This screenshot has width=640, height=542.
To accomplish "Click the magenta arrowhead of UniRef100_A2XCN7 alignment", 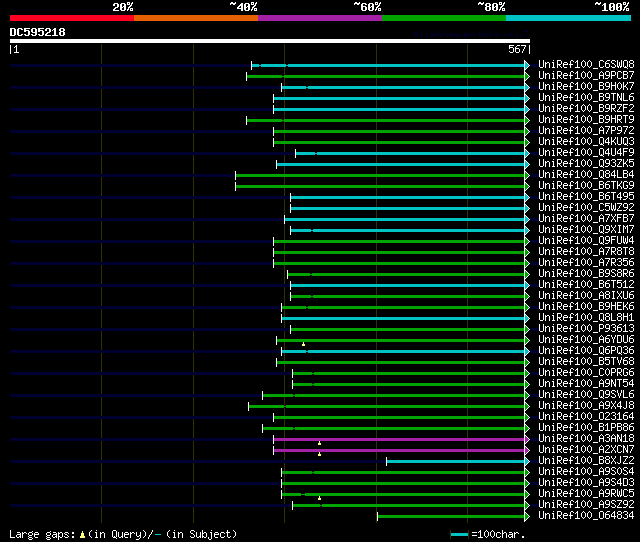I will (x=527, y=451).
